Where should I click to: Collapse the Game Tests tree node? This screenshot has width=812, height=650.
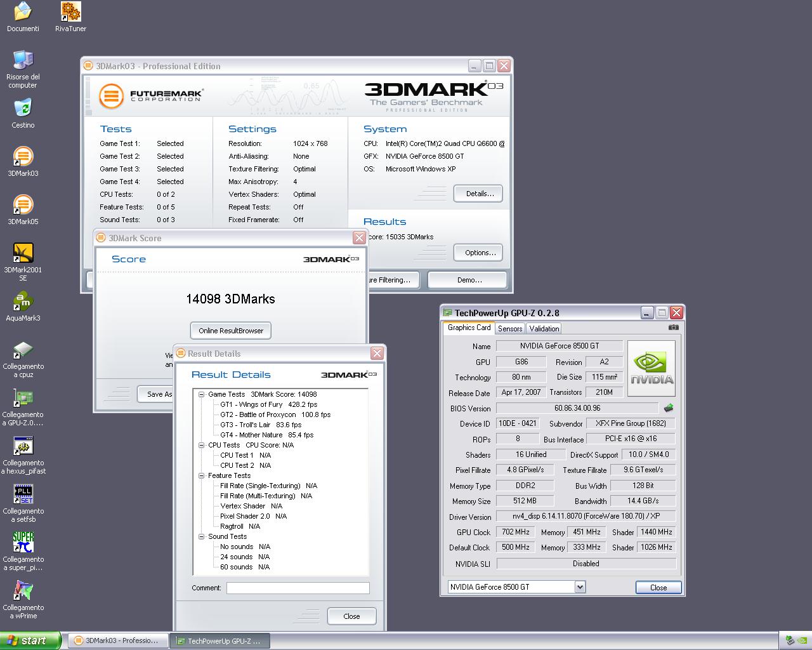202,394
